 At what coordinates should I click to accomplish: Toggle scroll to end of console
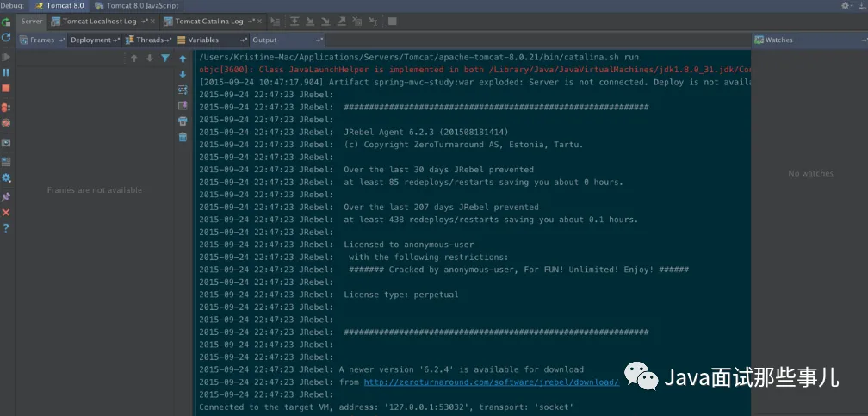point(183,105)
